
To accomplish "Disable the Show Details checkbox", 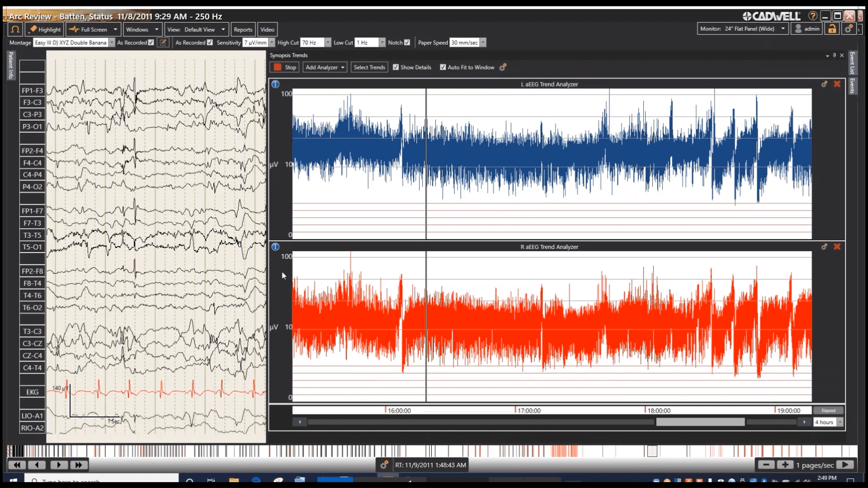I will (x=396, y=67).
